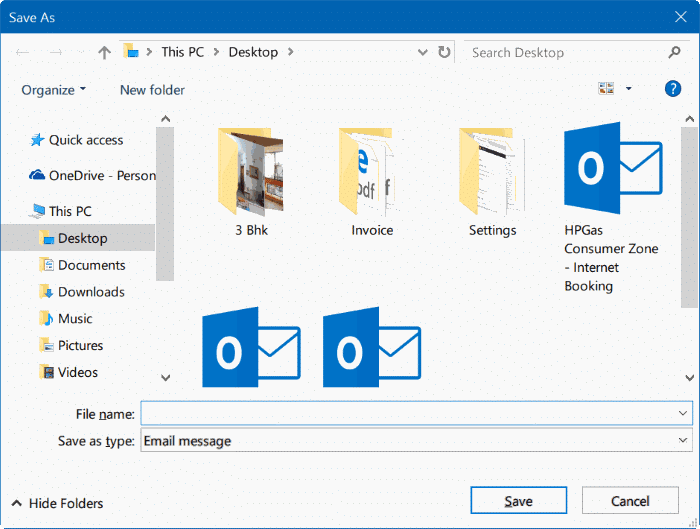Open the Organize menu
This screenshot has width=700, height=529.
[54, 90]
